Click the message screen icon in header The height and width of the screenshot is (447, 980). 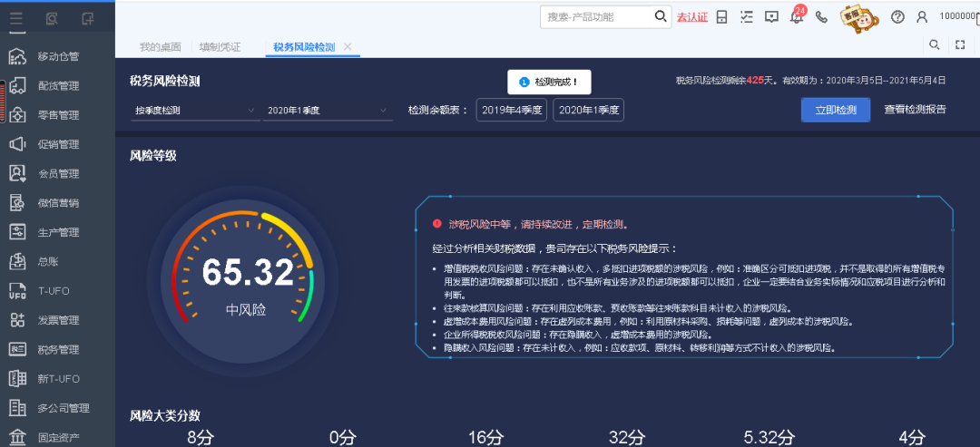click(771, 17)
